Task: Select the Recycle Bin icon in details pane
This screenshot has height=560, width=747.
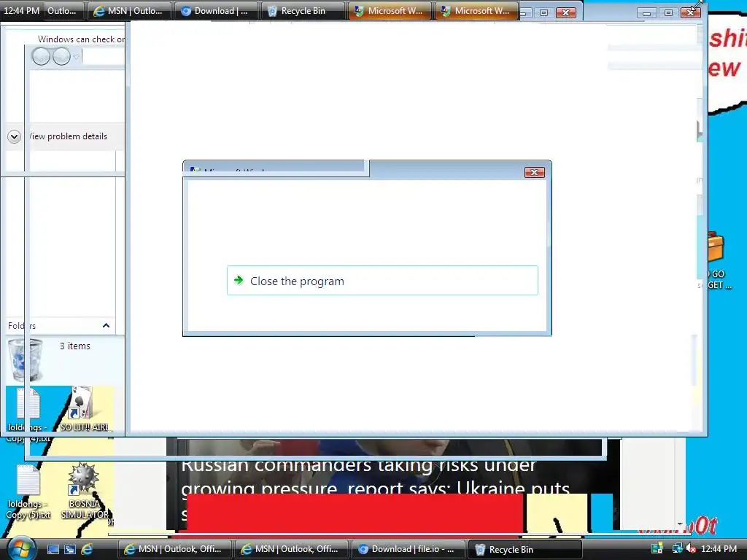Action: click(25, 359)
